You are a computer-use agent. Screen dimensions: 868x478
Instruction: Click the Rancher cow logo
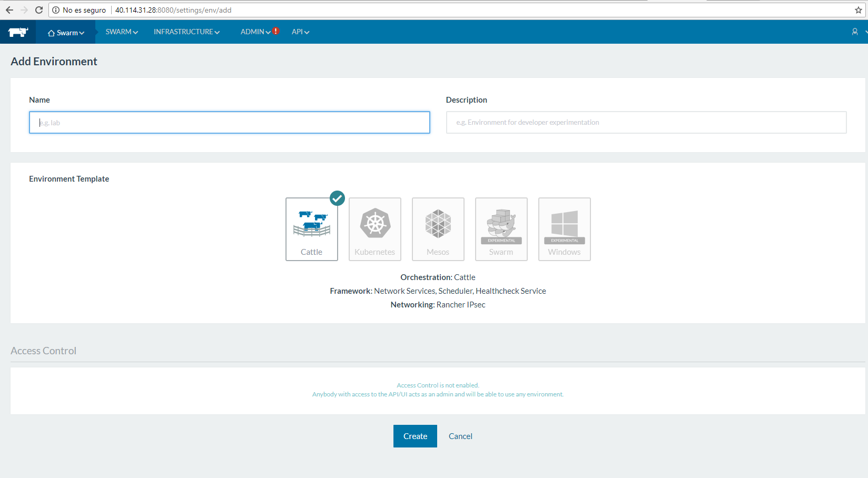[x=18, y=32]
